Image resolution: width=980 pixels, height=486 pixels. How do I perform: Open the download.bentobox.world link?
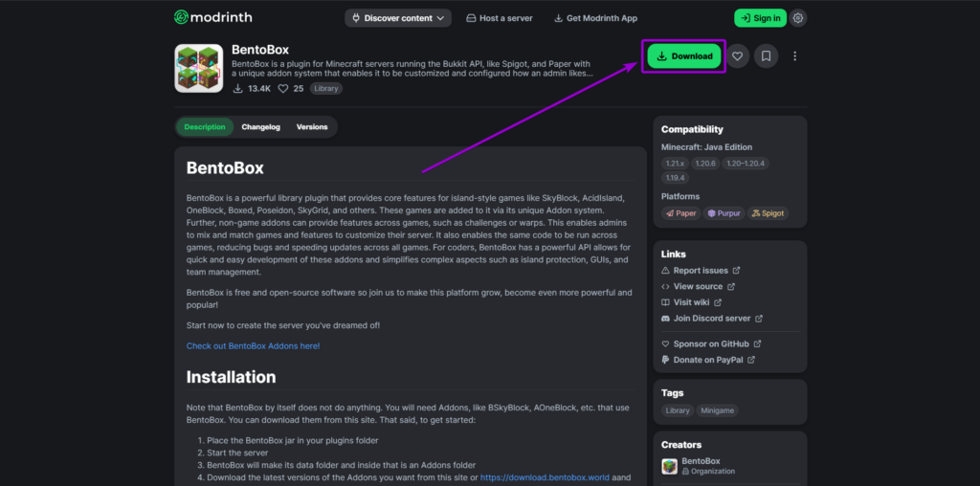point(545,478)
